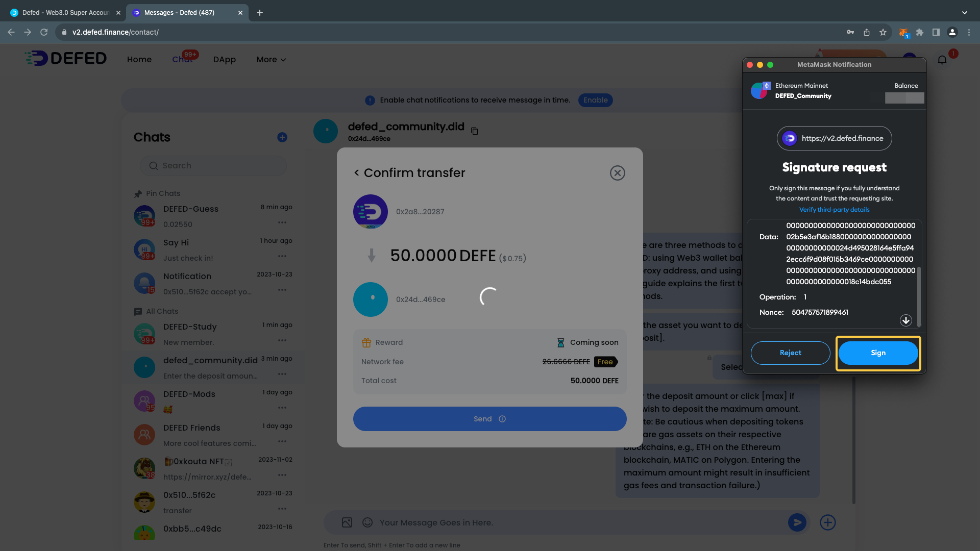This screenshot has height=551, width=980.
Task: Open options menu for DEFED-Mods chat
Action: [282, 408]
